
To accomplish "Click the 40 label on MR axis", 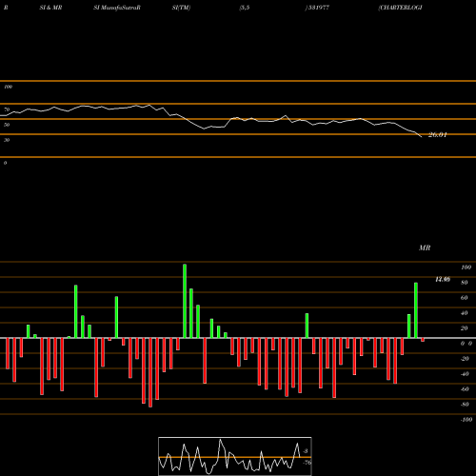I will click(x=465, y=313).
